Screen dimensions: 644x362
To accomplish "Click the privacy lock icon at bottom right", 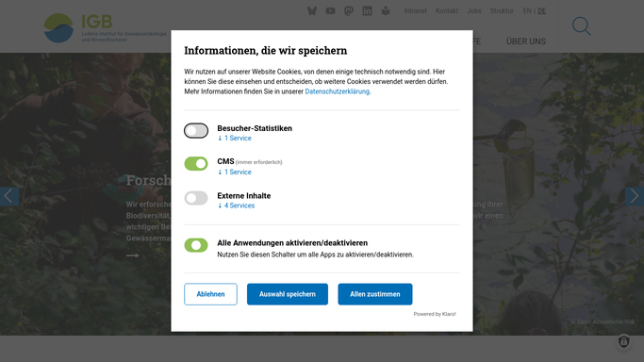I will click(624, 341).
